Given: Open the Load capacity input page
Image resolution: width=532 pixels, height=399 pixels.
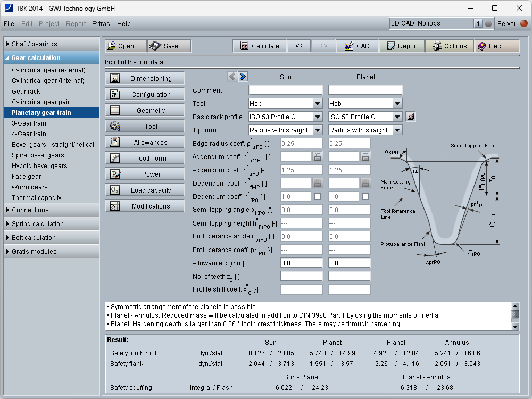Looking at the screenshot, I should 145,190.
